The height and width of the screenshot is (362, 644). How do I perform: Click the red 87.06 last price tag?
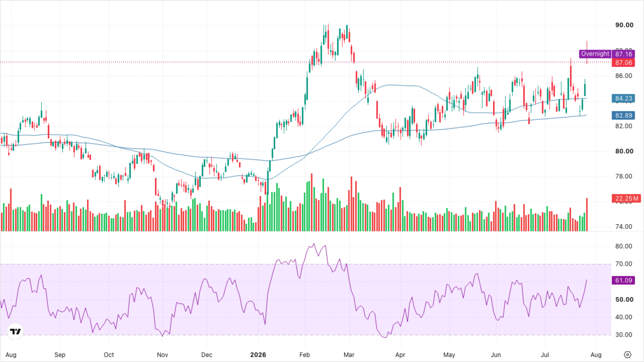tap(623, 63)
